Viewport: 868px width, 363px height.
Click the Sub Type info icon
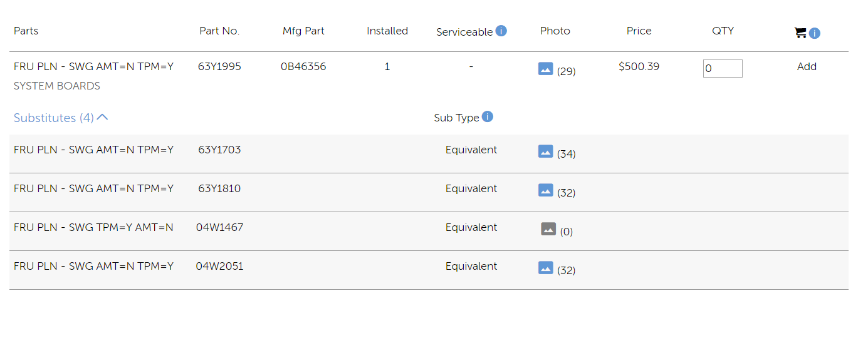(487, 116)
